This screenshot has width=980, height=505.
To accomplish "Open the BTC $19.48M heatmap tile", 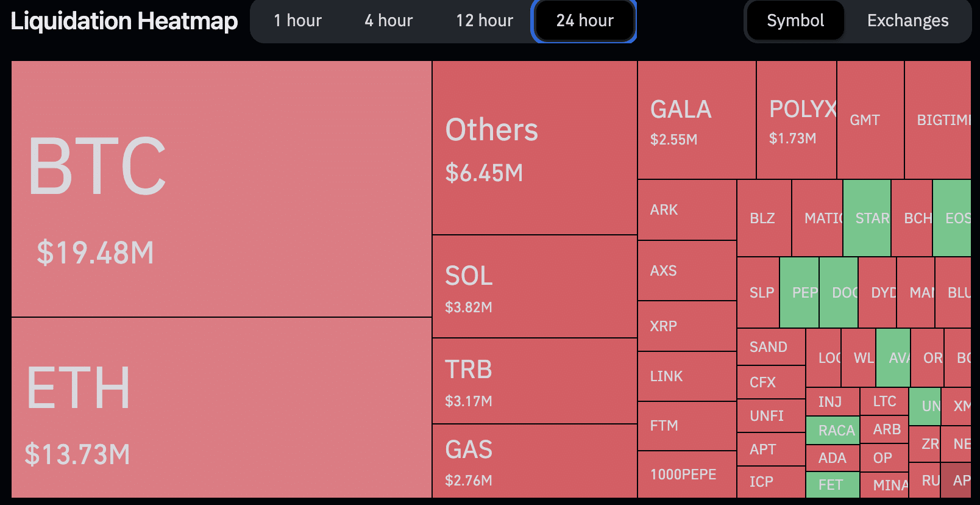I will 221,188.
